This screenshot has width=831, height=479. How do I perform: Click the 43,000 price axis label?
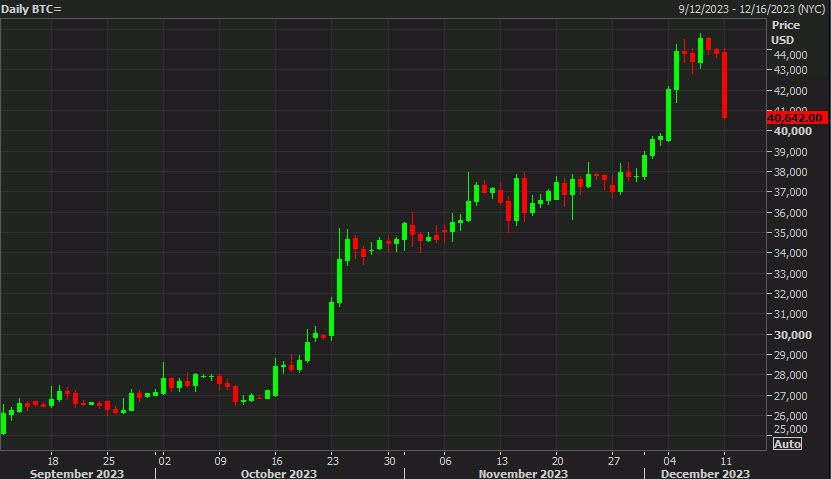pos(790,70)
